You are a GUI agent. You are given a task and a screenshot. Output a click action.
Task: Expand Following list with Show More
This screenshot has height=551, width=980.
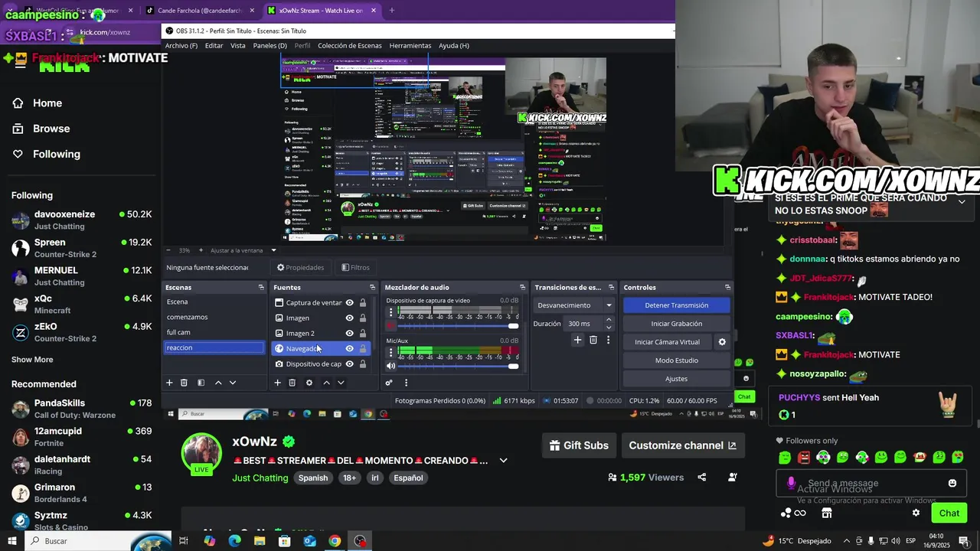coord(32,360)
